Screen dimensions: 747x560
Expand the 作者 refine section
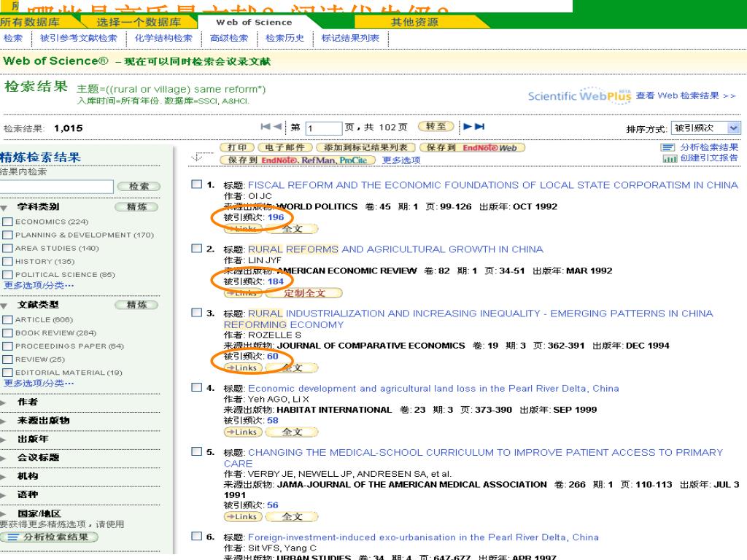tap(4, 402)
